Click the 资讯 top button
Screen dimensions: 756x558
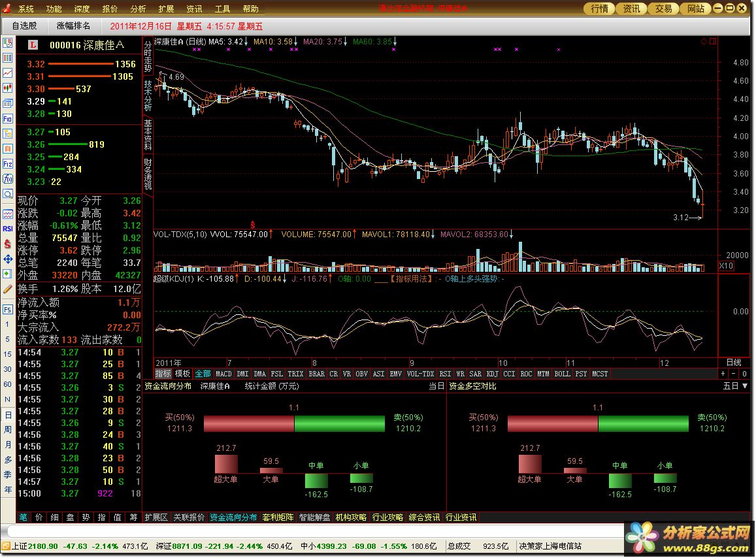pos(631,8)
